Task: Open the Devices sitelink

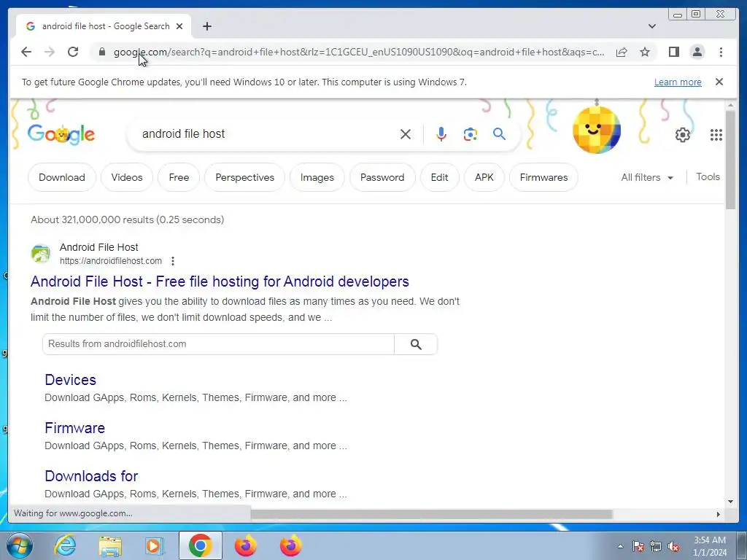Action: (71, 379)
